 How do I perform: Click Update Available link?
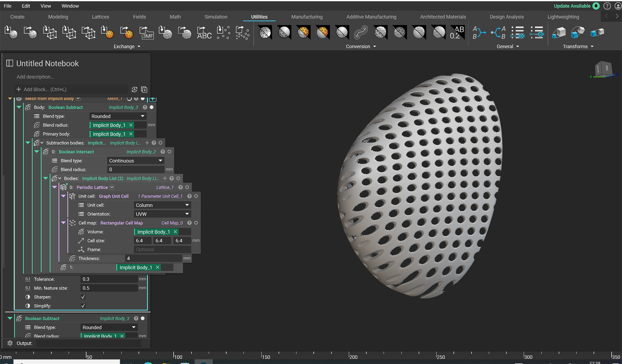(572, 6)
